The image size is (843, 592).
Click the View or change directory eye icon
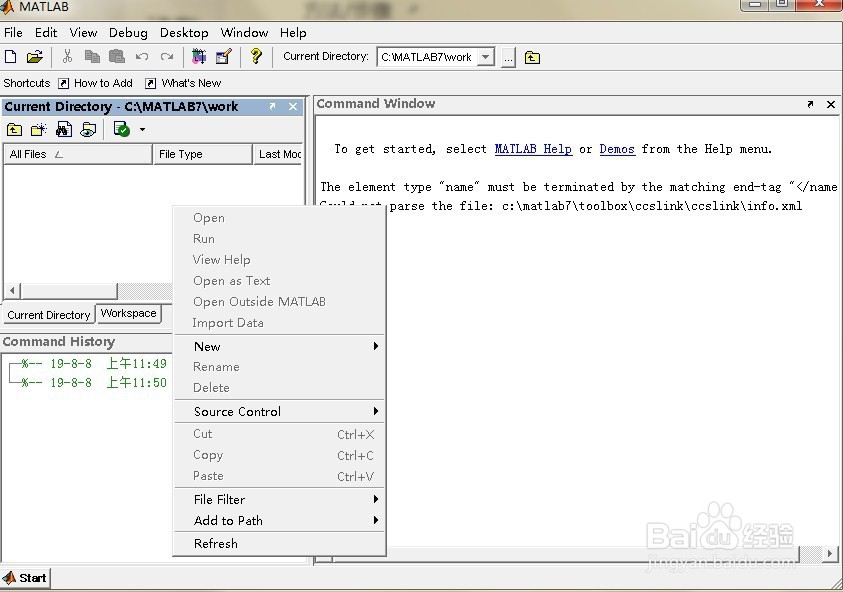(x=88, y=130)
